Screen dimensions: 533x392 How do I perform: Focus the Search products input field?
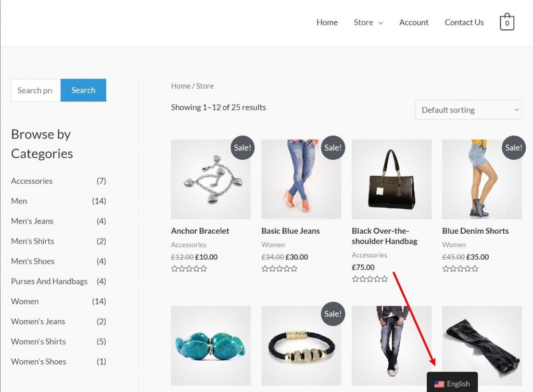tap(36, 90)
